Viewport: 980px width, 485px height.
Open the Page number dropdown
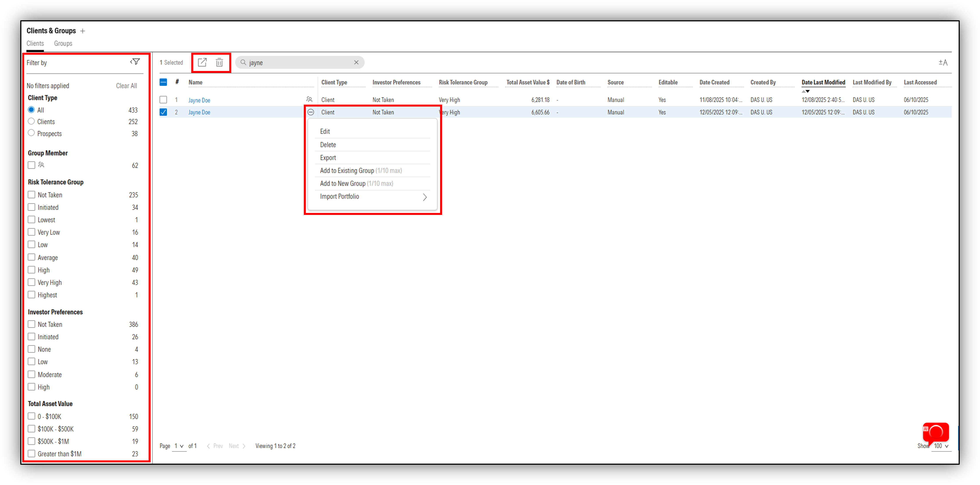point(179,446)
